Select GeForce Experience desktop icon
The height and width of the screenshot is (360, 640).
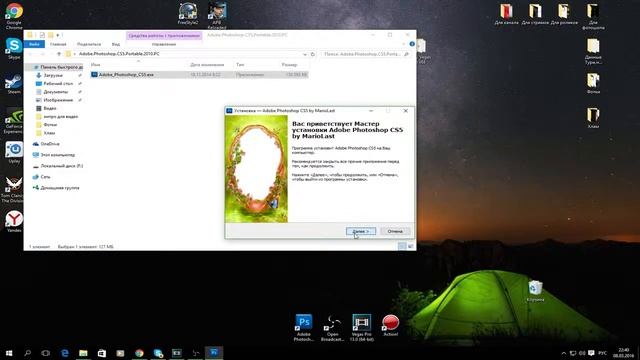pos(14,121)
